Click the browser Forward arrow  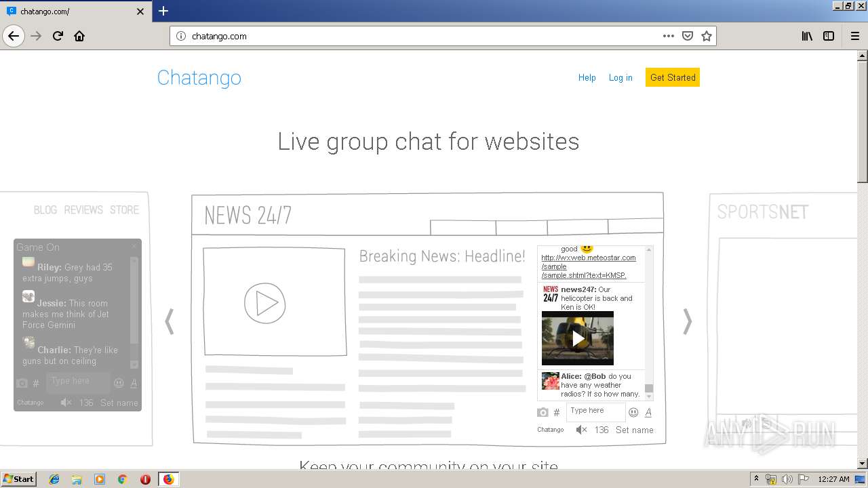click(x=37, y=36)
